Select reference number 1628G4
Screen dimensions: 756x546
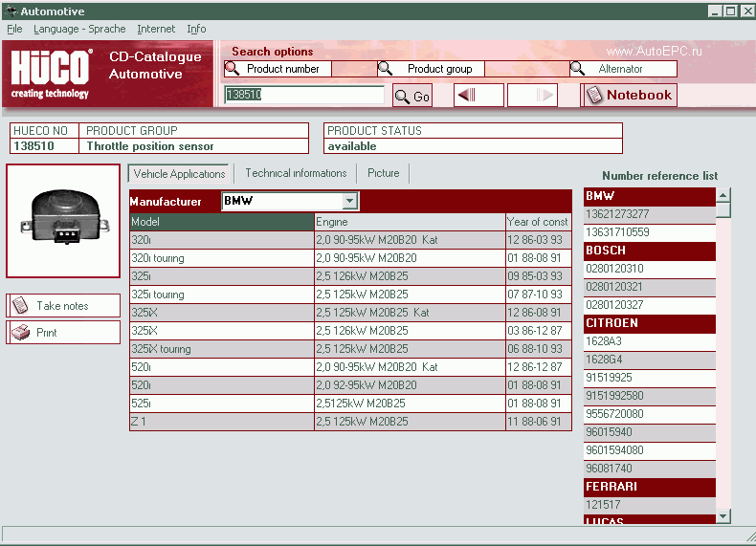pyautogui.click(x=650, y=360)
